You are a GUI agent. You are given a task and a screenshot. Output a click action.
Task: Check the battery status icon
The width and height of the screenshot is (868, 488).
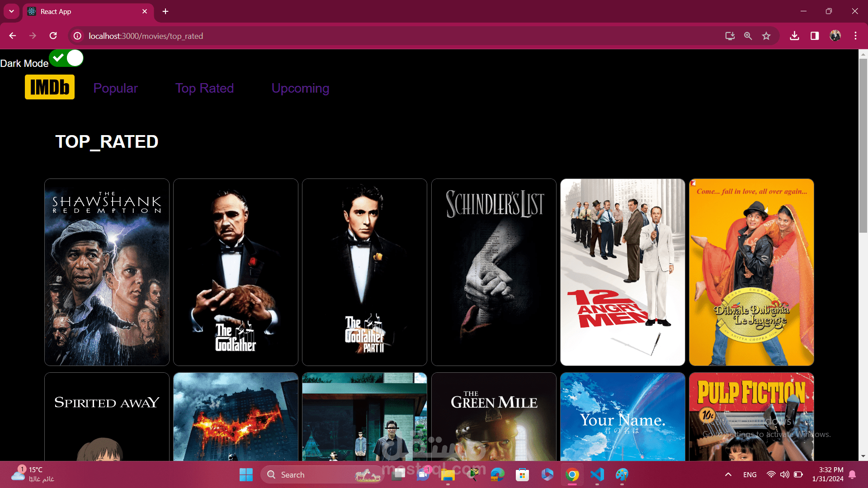click(x=798, y=474)
